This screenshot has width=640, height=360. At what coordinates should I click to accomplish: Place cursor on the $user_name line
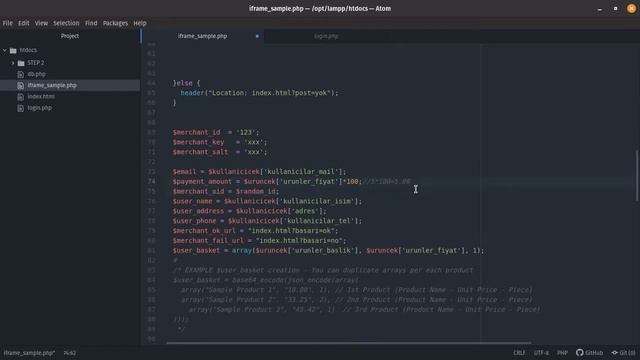tap(267, 201)
